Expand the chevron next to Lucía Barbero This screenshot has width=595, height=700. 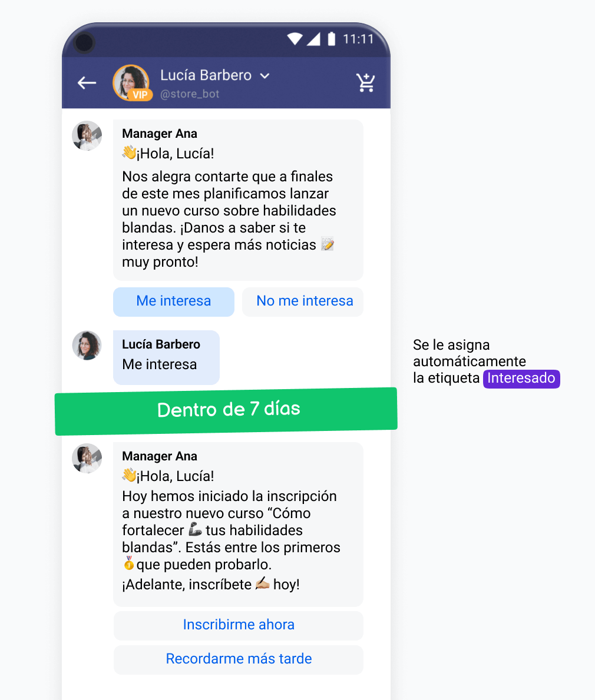[x=265, y=76]
